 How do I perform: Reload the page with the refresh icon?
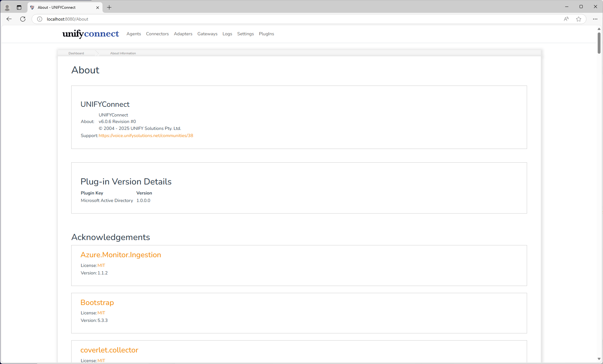[x=23, y=19]
